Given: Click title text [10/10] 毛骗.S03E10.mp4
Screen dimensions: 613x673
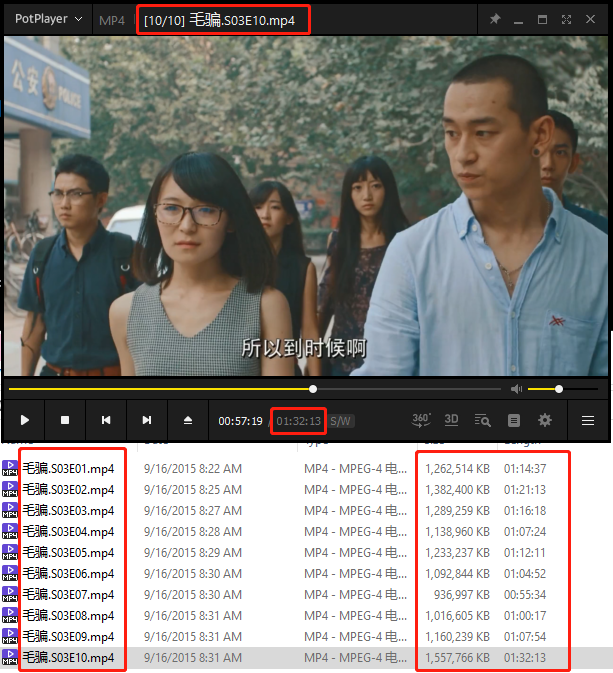Looking at the screenshot, I should click(219, 20).
